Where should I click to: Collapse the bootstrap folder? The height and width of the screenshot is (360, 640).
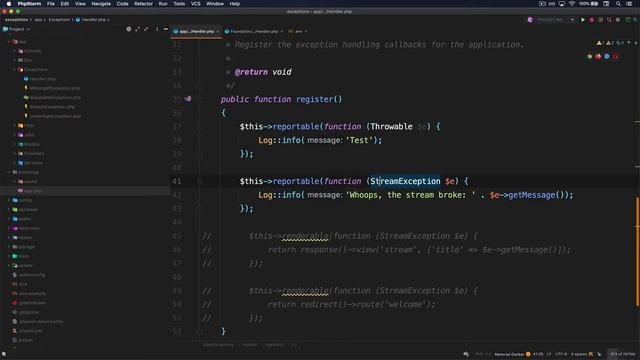(9, 172)
